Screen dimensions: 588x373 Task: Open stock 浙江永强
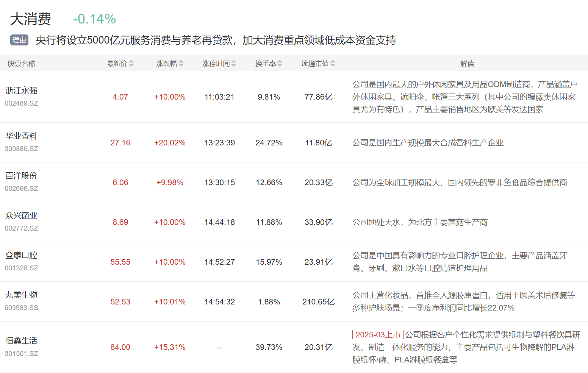pyautogui.click(x=21, y=91)
